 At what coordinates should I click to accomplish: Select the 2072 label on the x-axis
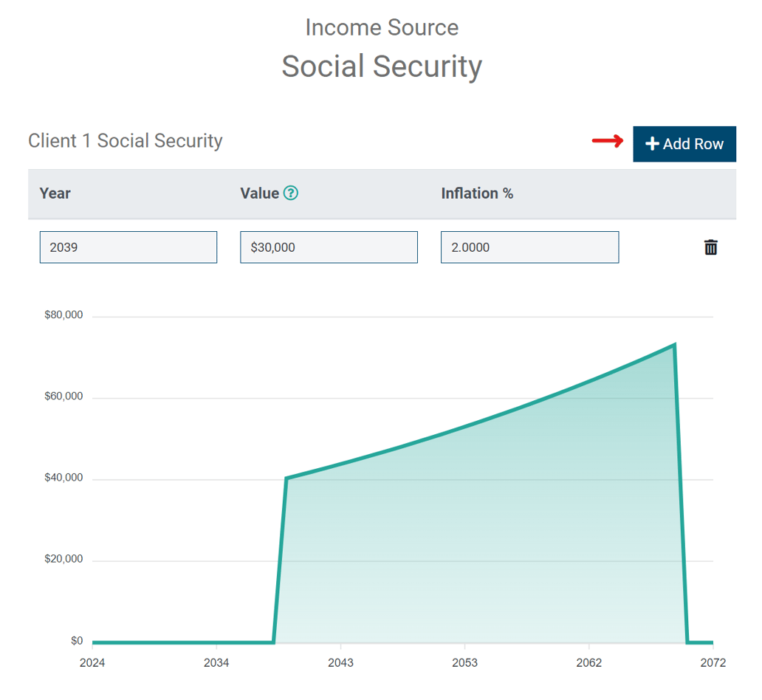pyautogui.click(x=713, y=663)
